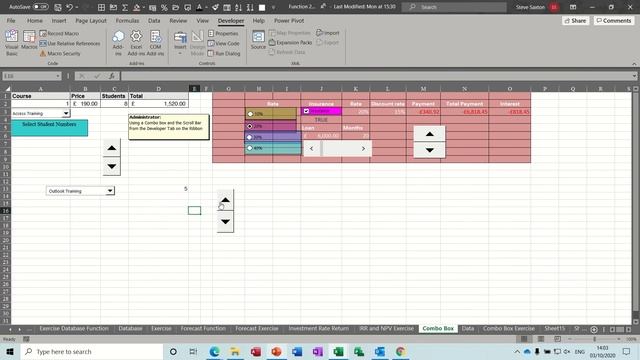Click the Insert Function fx button
Viewport: 640px width, 360px height.
pyautogui.click(x=111, y=76)
